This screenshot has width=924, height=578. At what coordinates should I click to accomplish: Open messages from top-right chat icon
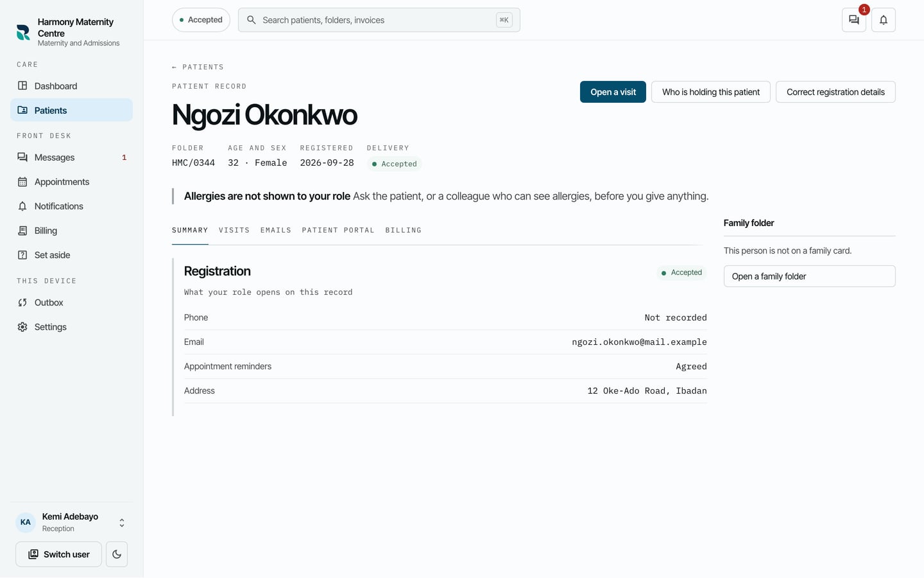(854, 20)
